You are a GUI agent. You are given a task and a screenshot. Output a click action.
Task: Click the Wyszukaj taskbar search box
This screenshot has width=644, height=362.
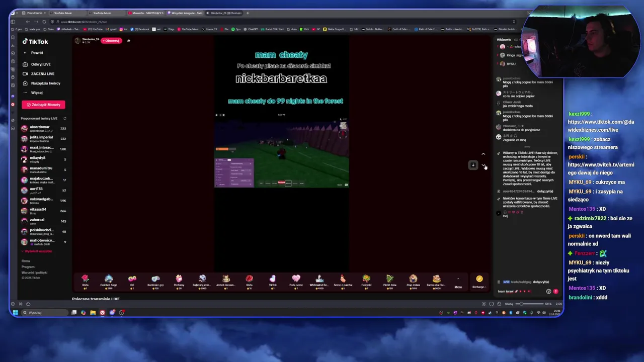click(x=44, y=313)
